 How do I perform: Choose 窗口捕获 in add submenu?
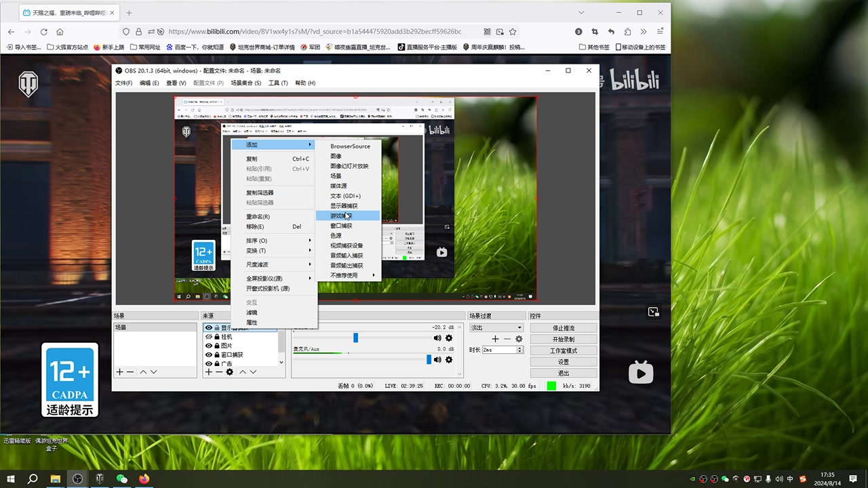349,226
